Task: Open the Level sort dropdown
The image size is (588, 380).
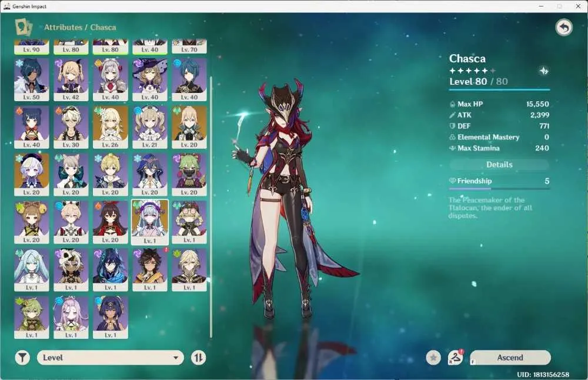Action: 111,358
